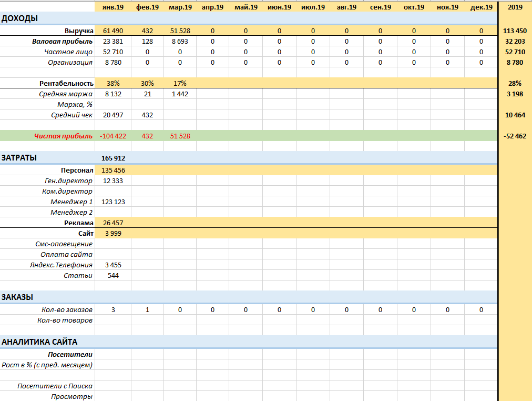Select the Персонал row label
The width and height of the screenshot is (532, 401).
77,171
